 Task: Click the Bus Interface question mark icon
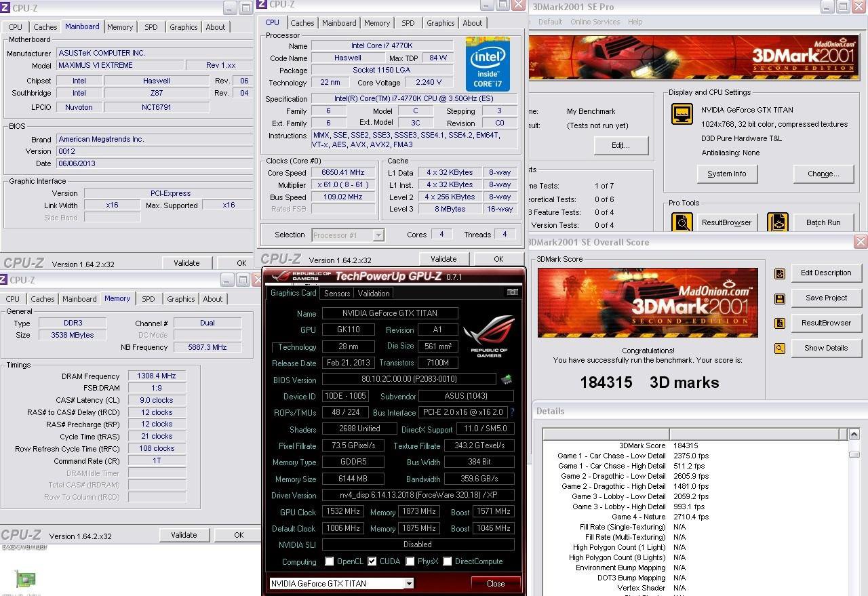pyautogui.click(x=512, y=412)
